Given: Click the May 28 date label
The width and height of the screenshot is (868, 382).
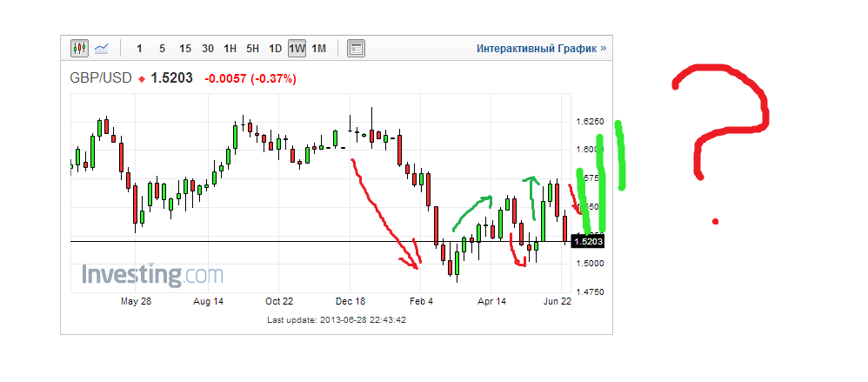Looking at the screenshot, I should [137, 302].
